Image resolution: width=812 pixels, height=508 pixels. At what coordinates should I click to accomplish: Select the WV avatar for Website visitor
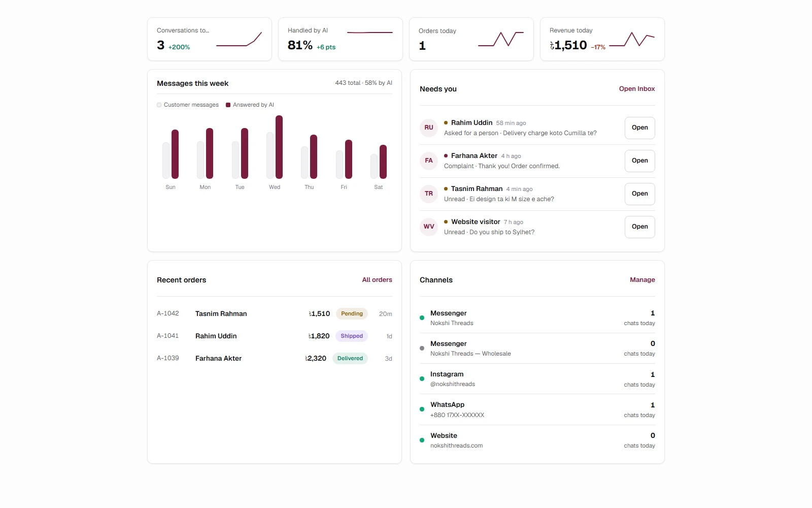point(429,227)
